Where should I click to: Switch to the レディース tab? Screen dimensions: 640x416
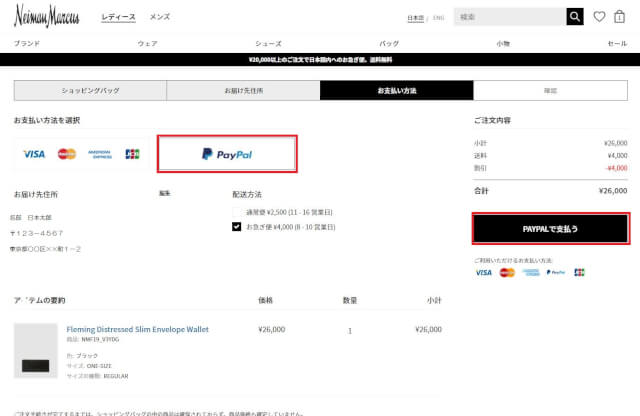click(118, 17)
